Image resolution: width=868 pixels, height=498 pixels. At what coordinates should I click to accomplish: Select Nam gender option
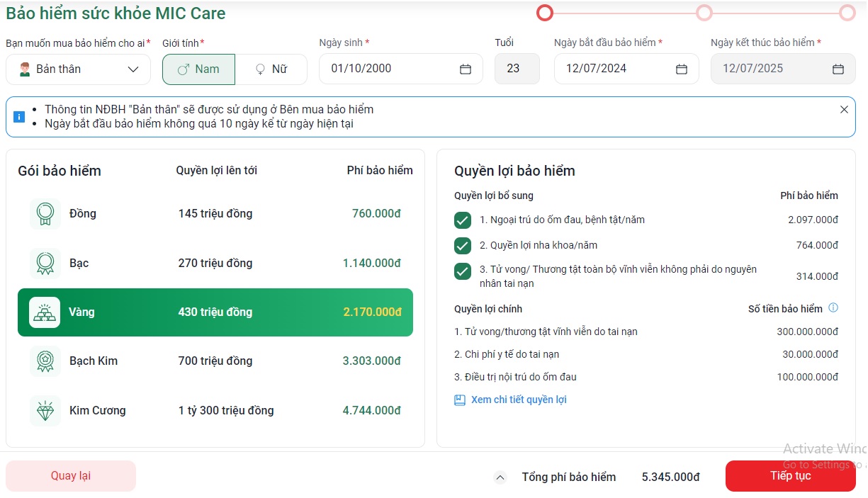click(x=199, y=69)
